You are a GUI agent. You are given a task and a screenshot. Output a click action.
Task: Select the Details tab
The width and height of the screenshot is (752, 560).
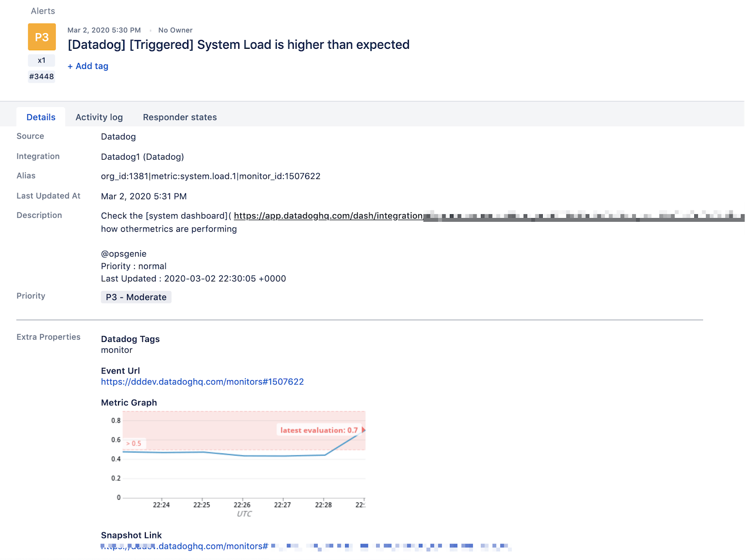40,117
